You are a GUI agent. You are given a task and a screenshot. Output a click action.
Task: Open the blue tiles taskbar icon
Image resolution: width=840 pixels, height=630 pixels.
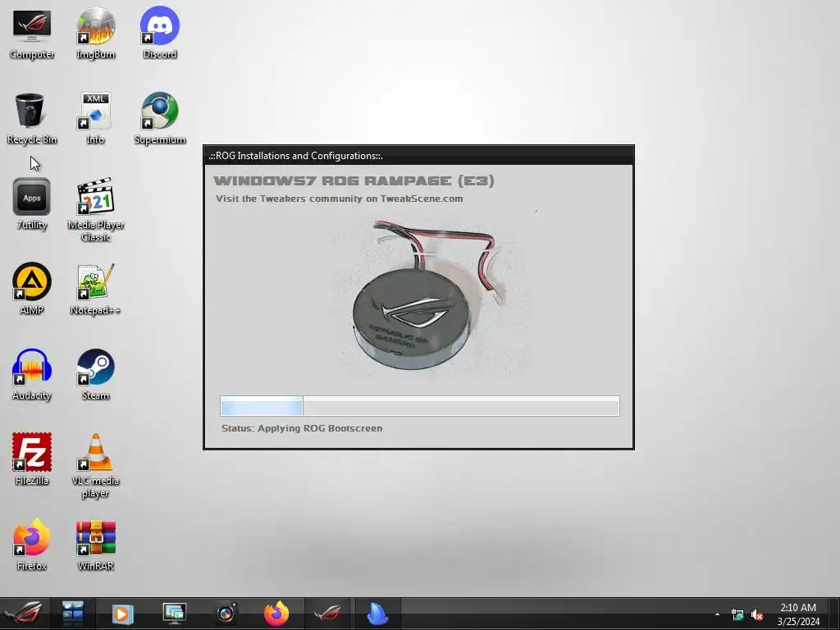[72, 614]
